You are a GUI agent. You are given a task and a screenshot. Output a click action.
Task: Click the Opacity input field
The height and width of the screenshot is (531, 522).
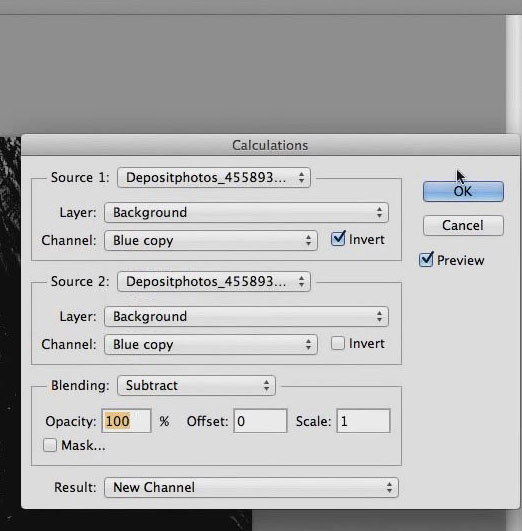point(126,421)
